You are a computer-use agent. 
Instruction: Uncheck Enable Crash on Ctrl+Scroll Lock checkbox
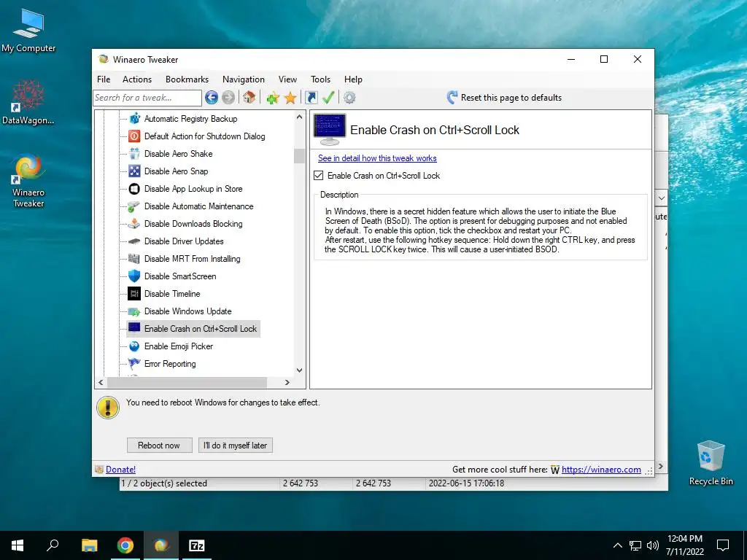tap(319, 176)
